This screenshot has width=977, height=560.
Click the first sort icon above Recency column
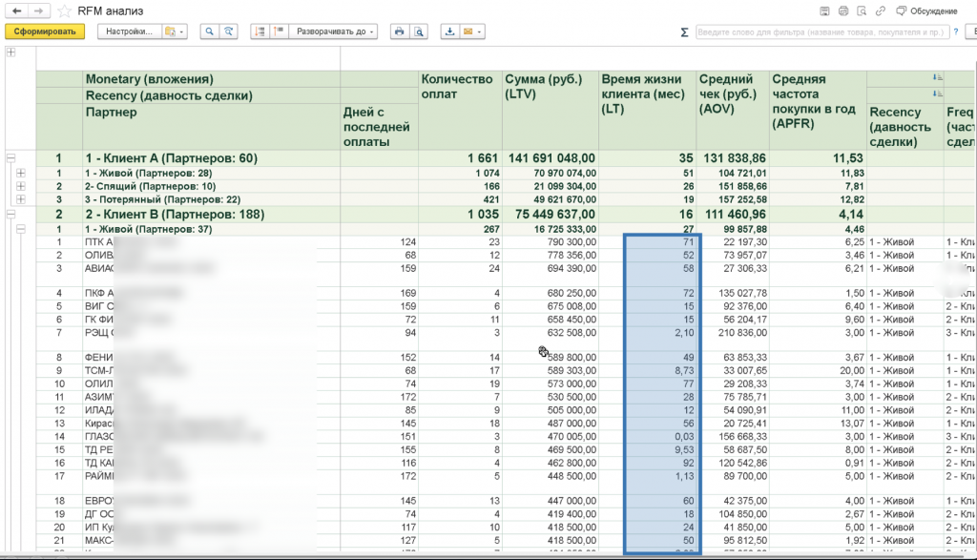(938, 77)
